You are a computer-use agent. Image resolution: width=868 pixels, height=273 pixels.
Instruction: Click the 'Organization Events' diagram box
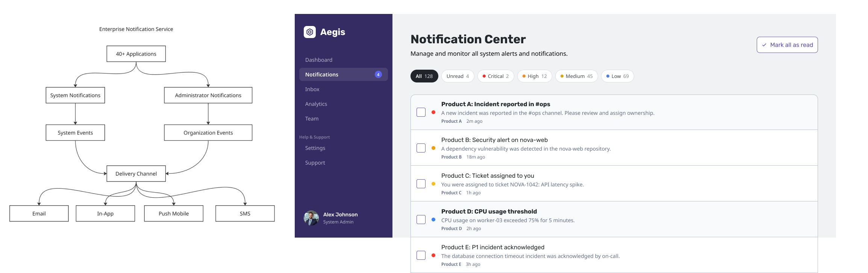click(208, 133)
